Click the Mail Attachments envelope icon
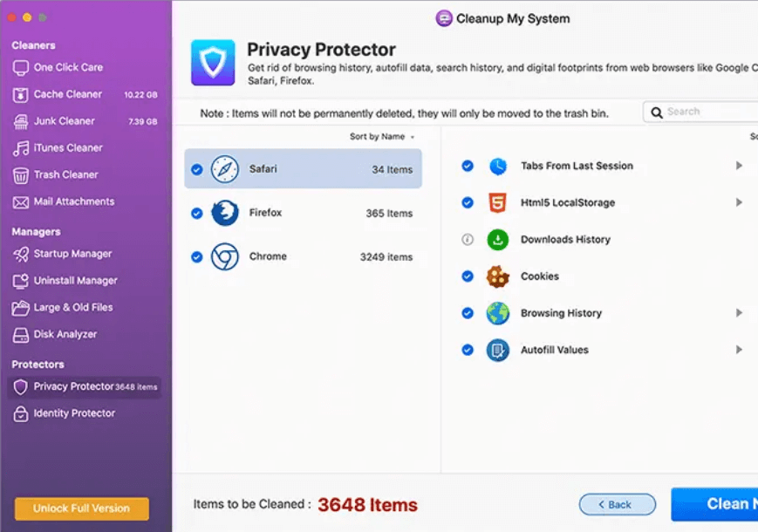 click(20, 202)
